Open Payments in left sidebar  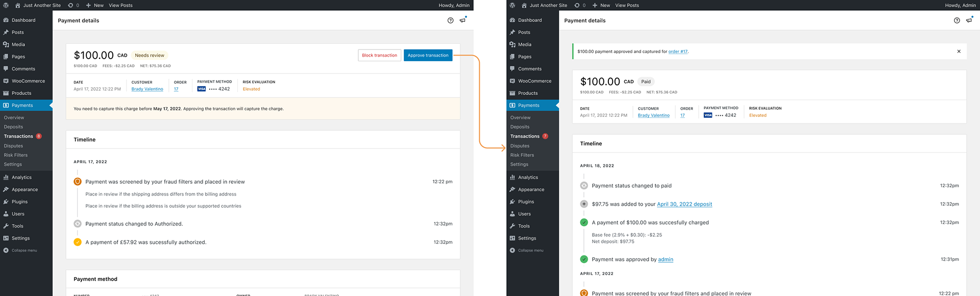click(26, 105)
